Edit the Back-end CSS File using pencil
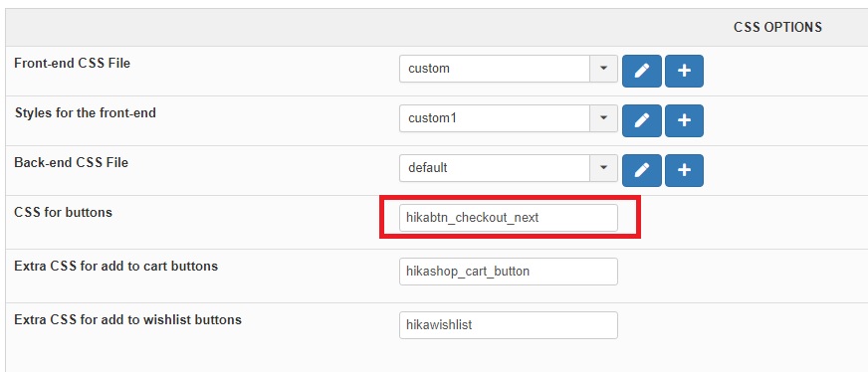This screenshot has height=372, width=868. 642,170
